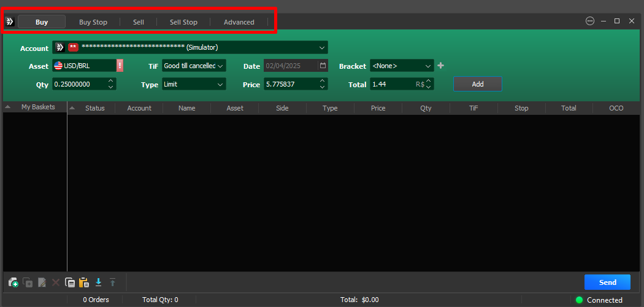Click the copy icon in bottom toolbar

point(70,282)
